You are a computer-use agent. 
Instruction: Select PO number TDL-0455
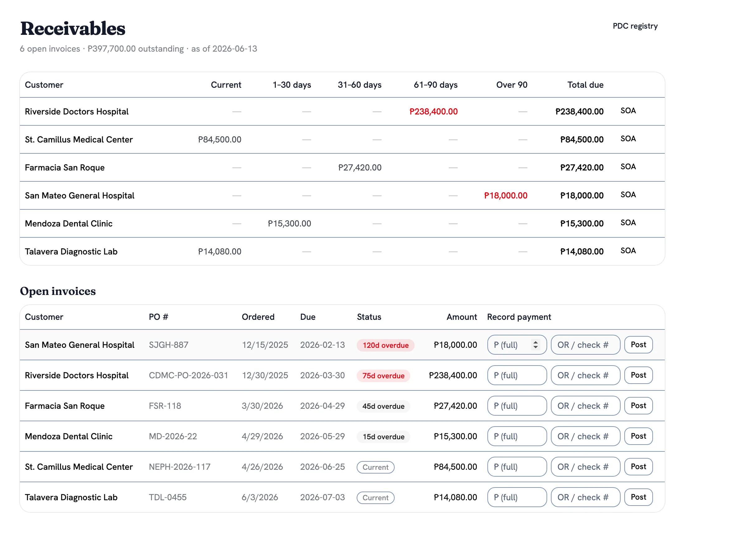[x=167, y=497]
